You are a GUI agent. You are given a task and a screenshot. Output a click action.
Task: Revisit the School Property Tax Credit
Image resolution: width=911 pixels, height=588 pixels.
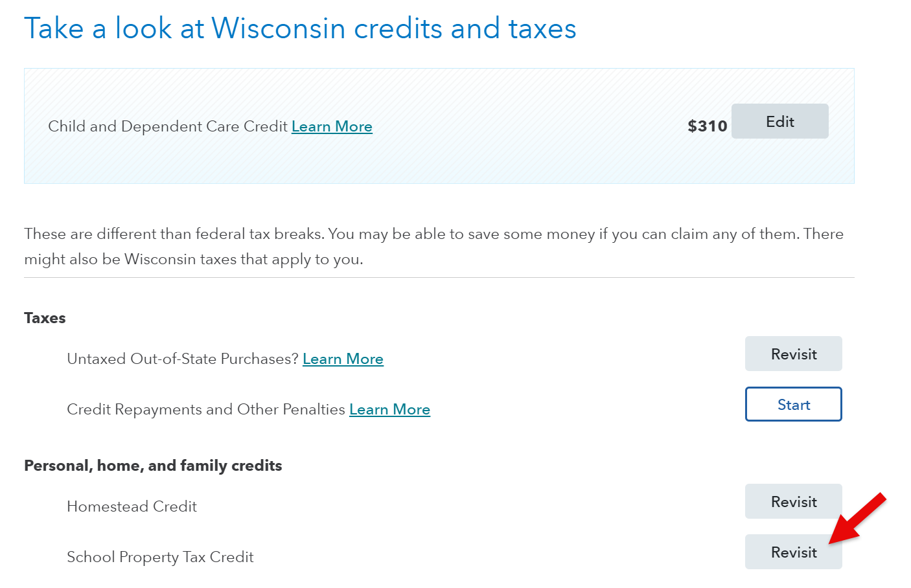[793, 552]
